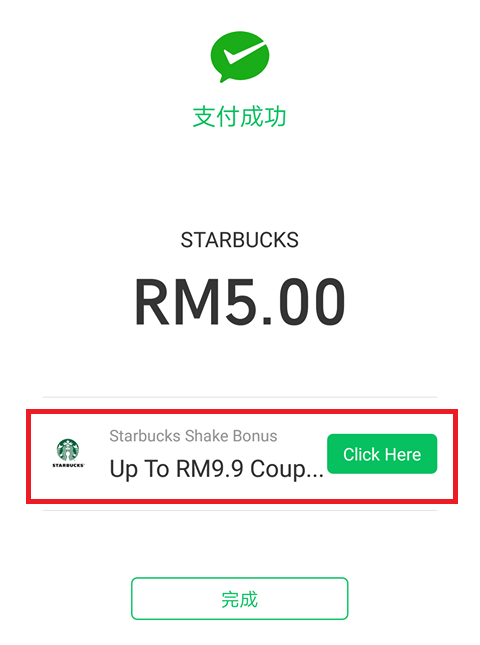Screen dimensions: 480x645
Task: Click the 成功 characters in the green heading
Action: pos(263,117)
